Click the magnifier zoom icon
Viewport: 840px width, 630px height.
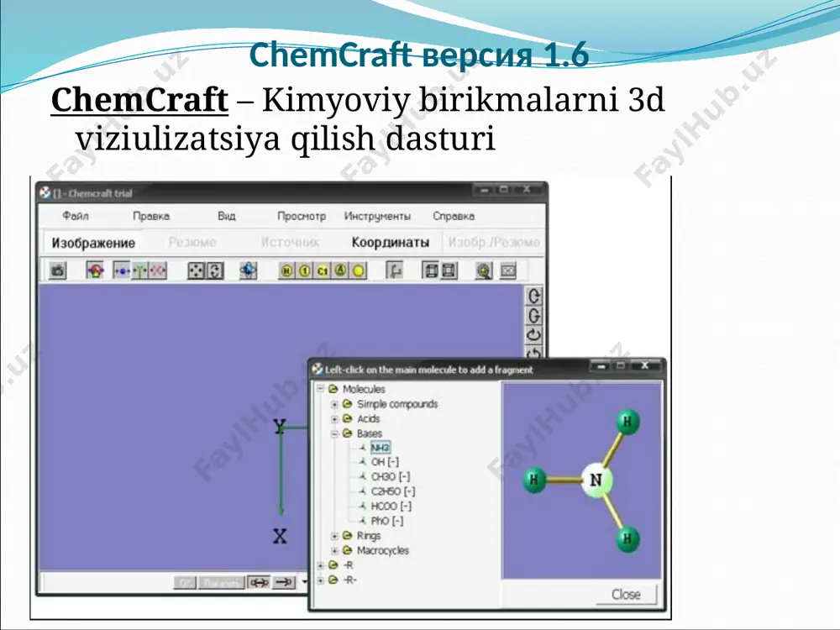click(484, 270)
